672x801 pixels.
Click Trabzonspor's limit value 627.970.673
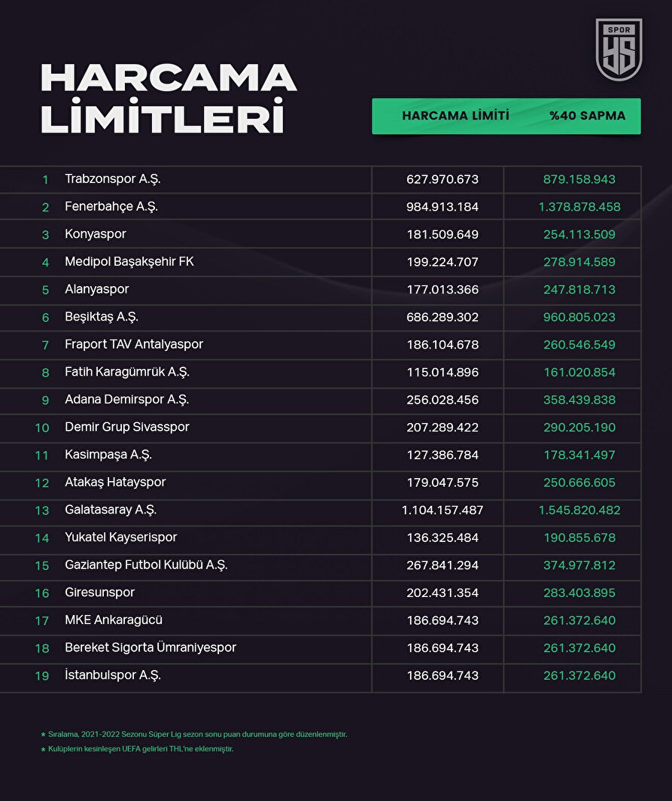pyautogui.click(x=442, y=179)
